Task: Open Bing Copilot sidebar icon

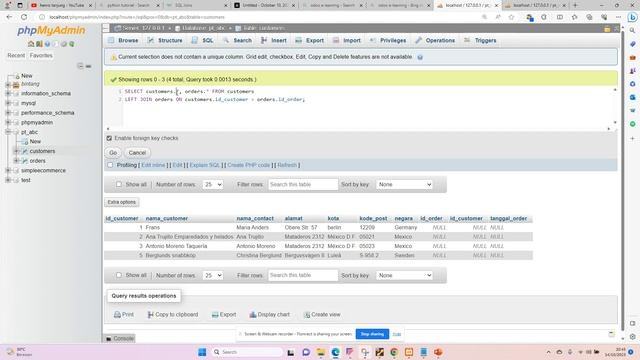Action: pos(632,17)
